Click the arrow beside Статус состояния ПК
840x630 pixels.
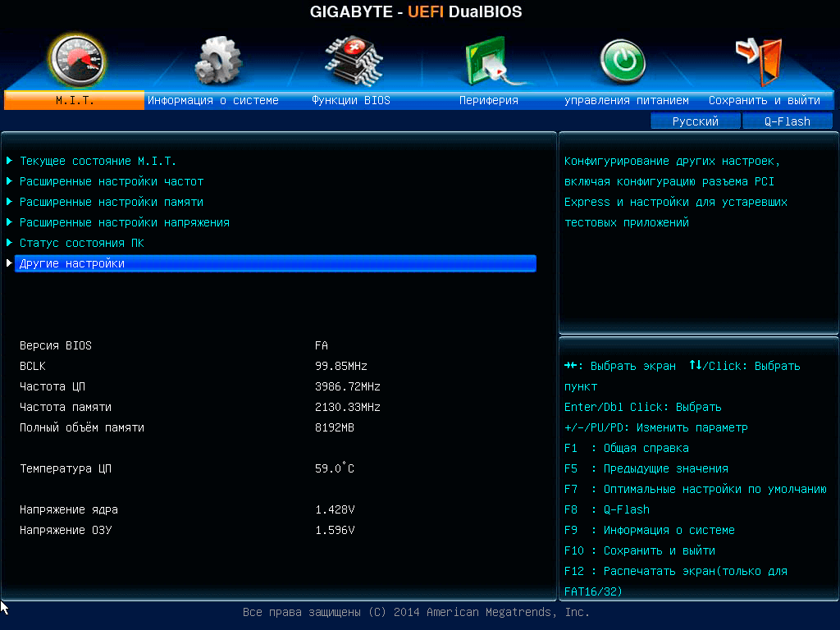[x=9, y=242]
